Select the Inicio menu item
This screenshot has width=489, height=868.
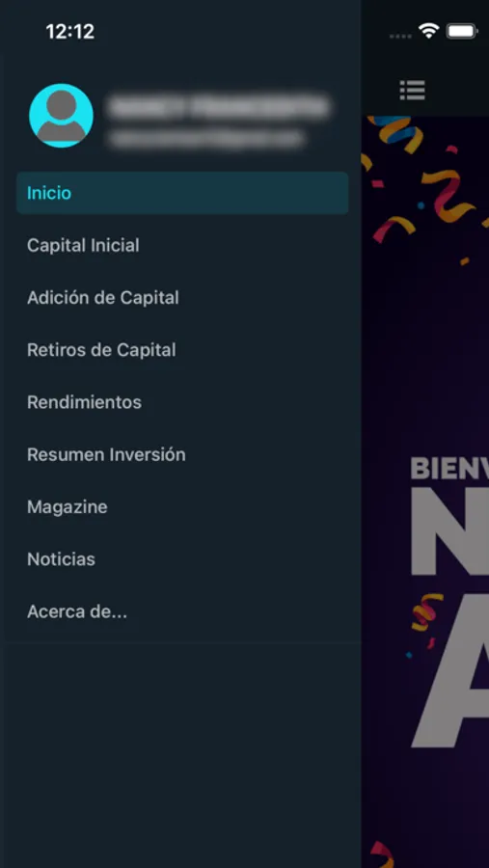[x=182, y=193]
